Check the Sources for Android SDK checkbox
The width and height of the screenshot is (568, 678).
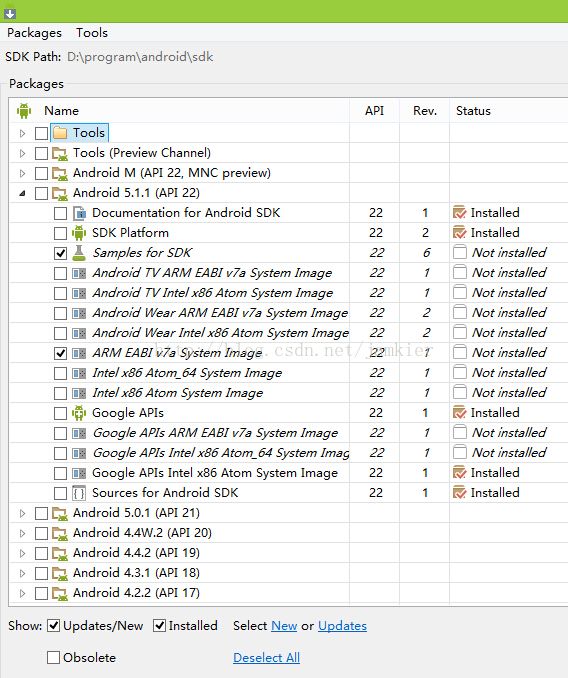[x=61, y=493]
